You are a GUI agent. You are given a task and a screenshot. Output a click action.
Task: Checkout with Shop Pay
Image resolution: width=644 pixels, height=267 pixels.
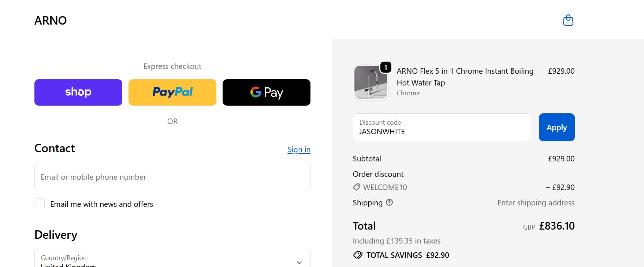78,92
